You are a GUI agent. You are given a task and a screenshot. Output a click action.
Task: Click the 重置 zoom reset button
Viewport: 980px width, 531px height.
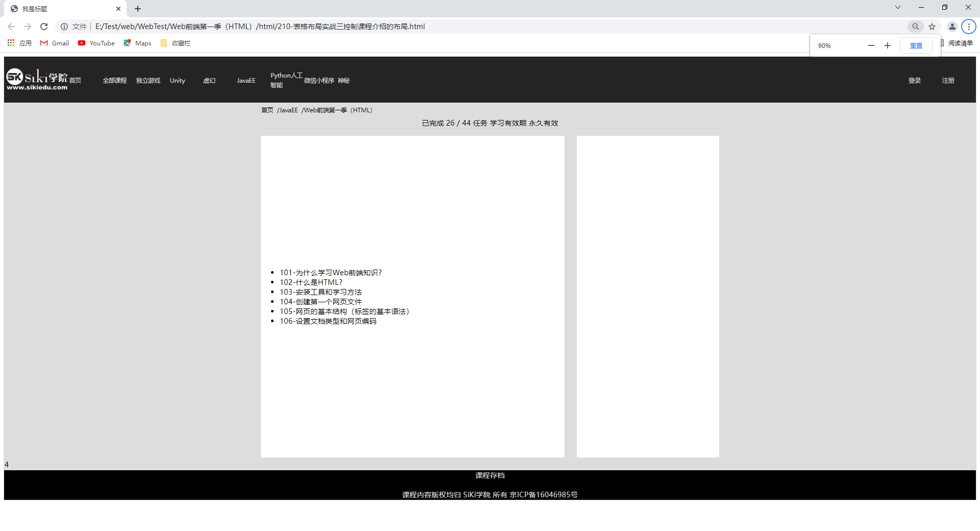(916, 45)
